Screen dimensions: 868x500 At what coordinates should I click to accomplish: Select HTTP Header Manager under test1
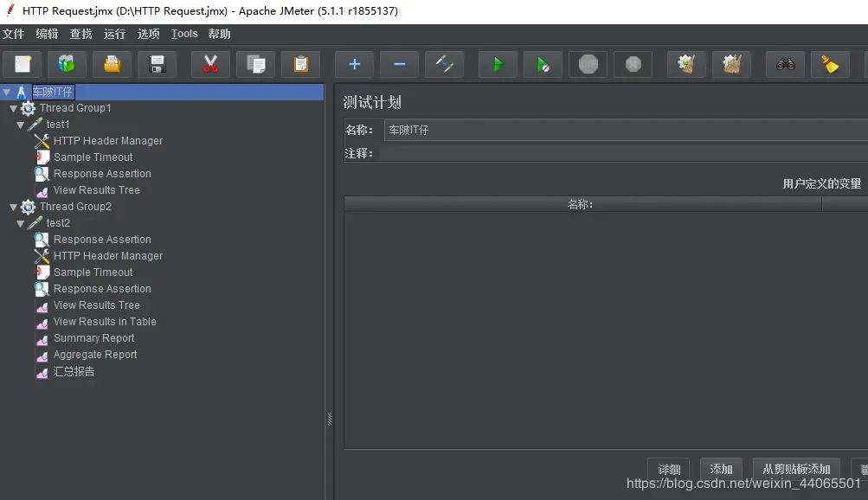pos(108,141)
